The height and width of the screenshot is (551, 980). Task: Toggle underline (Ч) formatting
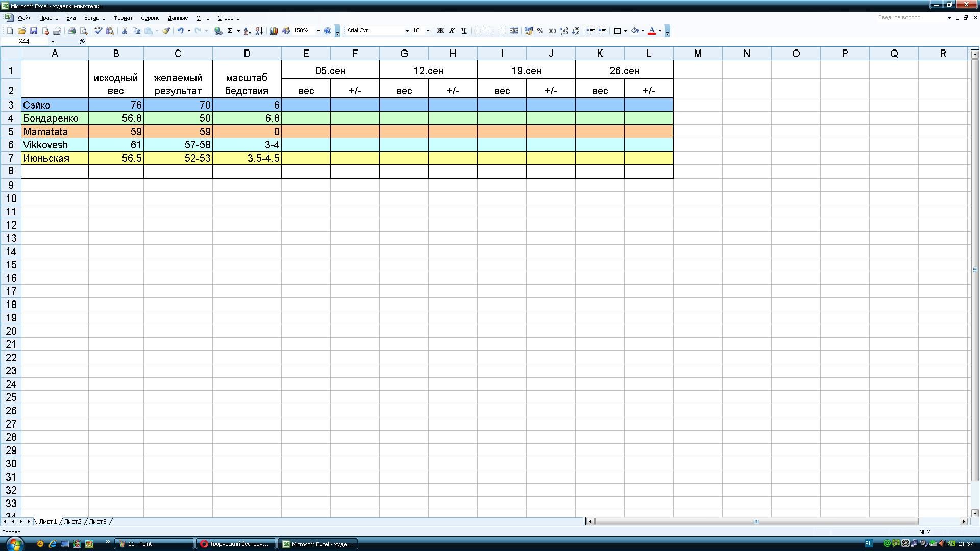pyautogui.click(x=463, y=31)
